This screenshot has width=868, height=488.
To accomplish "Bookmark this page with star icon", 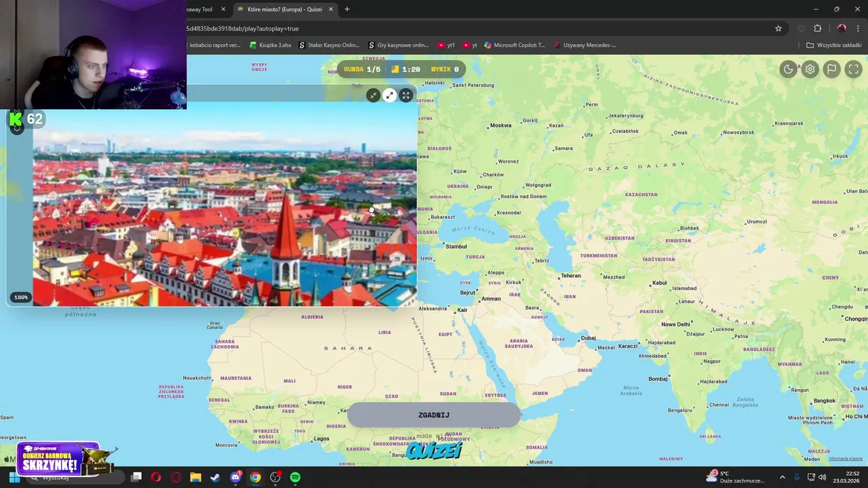I will coord(778,28).
